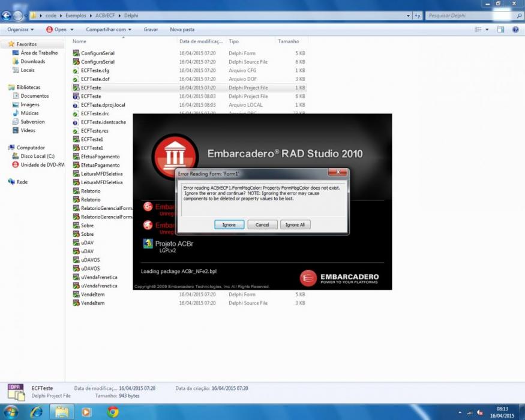Toggle the preview pane icon

coord(500,29)
